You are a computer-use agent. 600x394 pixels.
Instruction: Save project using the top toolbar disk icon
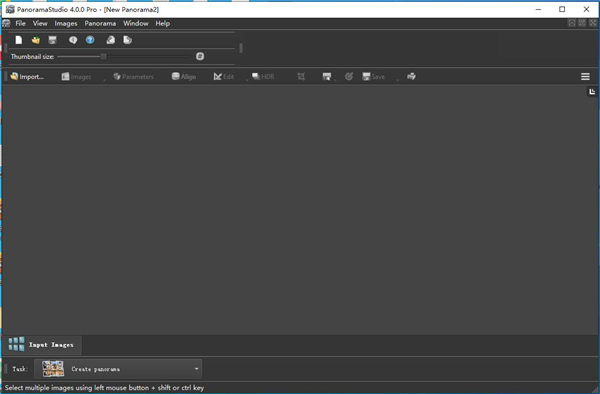(x=52, y=40)
